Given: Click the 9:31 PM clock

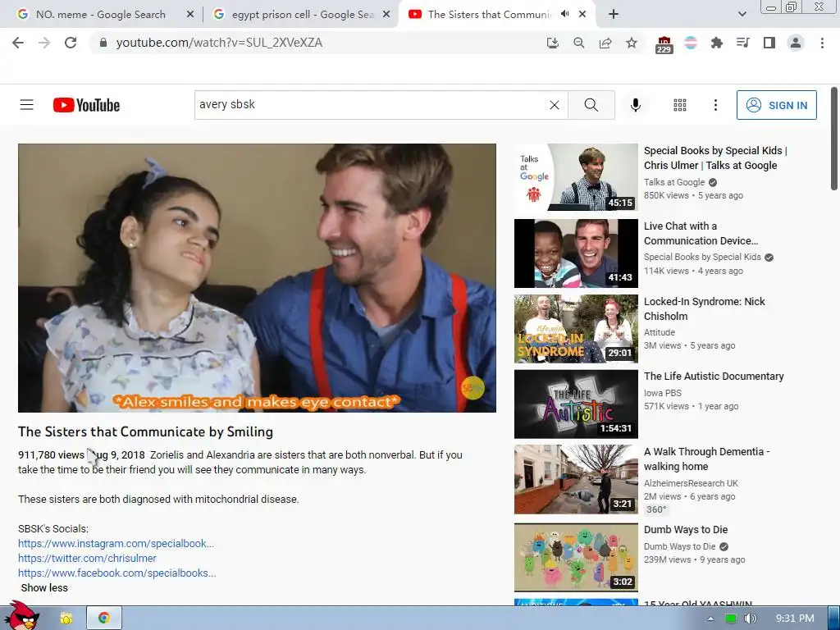Looking at the screenshot, I should (x=795, y=619).
